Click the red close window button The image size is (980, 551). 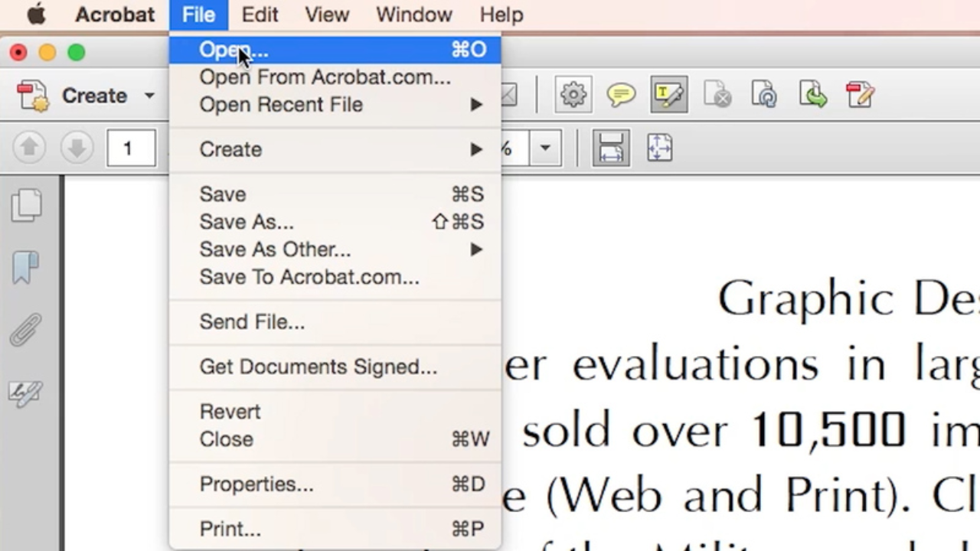[18, 52]
